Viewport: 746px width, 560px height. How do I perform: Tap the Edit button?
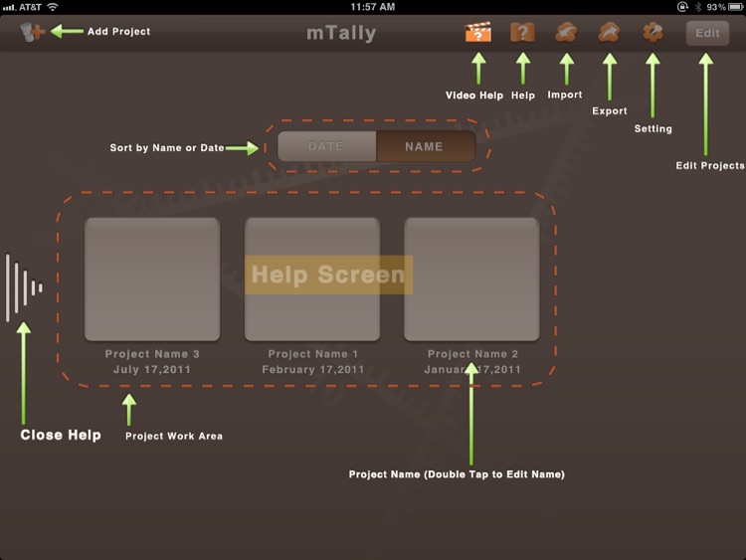pos(707,33)
